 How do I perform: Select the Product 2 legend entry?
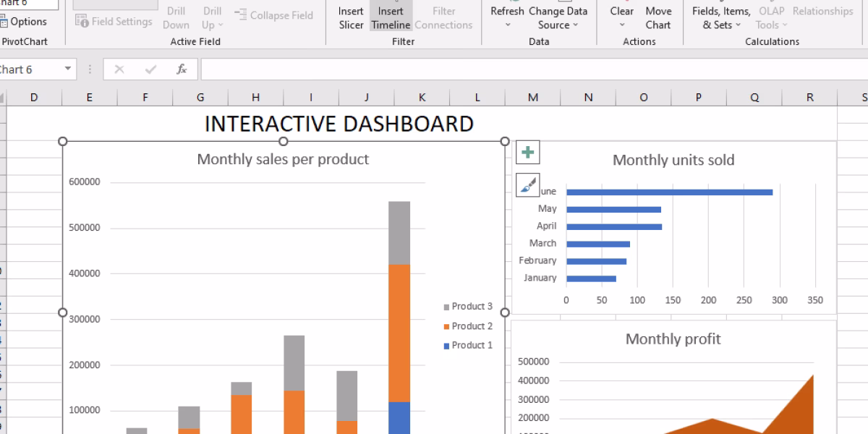click(467, 325)
